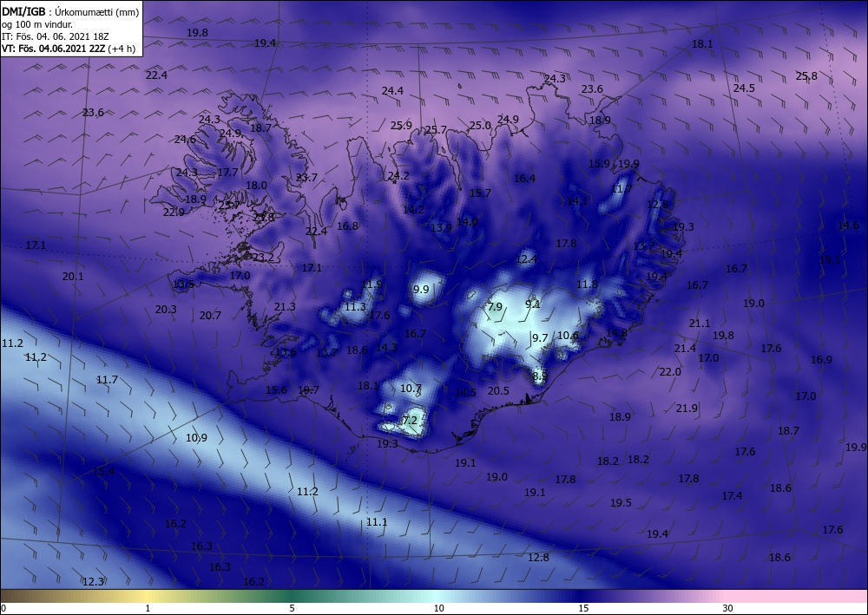Click the 10 label on the color scale
The width and height of the screenshot is (868, 615).
pyautogui.click(x=438, y=608)
